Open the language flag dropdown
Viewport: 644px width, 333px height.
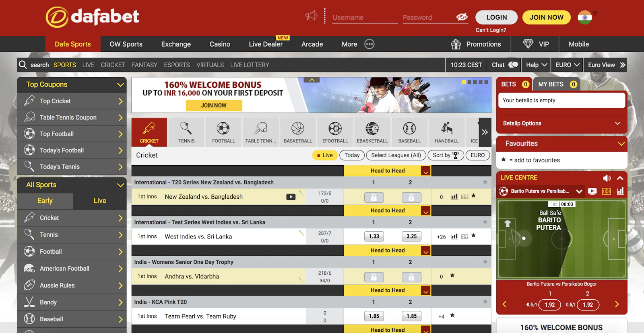pos(587,17)
